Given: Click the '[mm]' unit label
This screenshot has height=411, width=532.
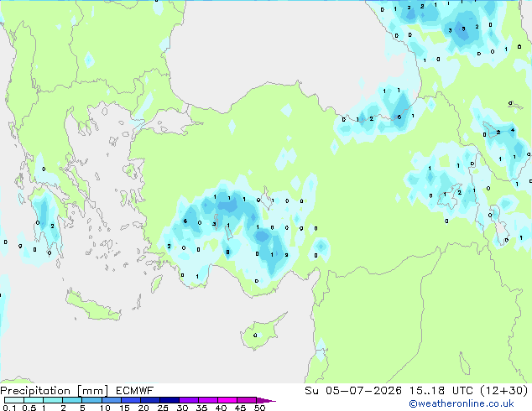Looking at the screenshot, I should coord(92,391).
